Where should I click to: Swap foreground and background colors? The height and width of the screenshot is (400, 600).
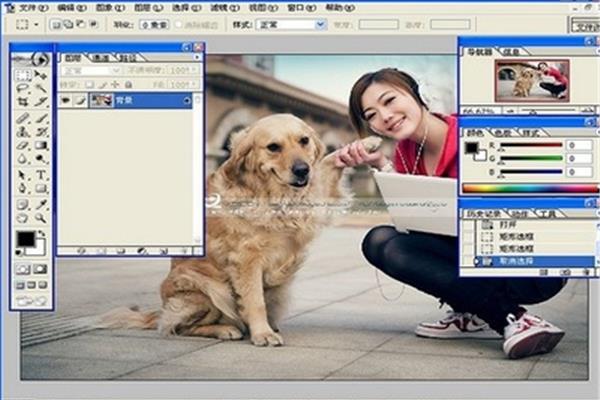42,233
